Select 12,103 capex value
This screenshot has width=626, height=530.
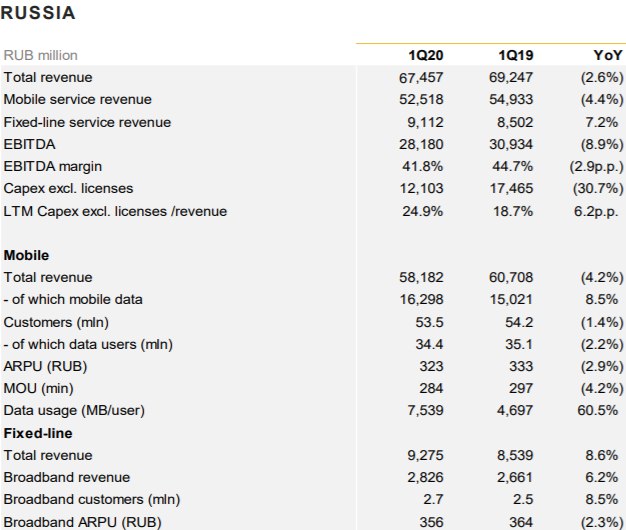tap(422, 188)
